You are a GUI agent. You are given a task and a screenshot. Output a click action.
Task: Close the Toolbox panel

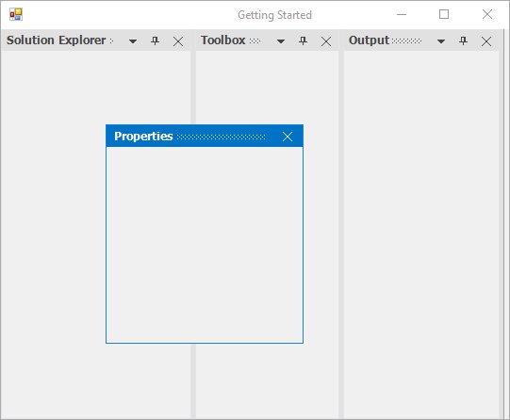coord(326,41)
